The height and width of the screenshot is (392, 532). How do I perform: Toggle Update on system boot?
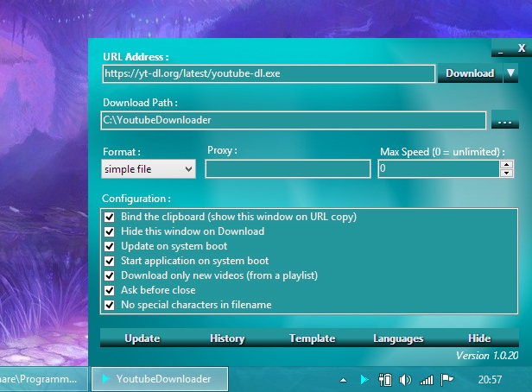click(109, 246)
